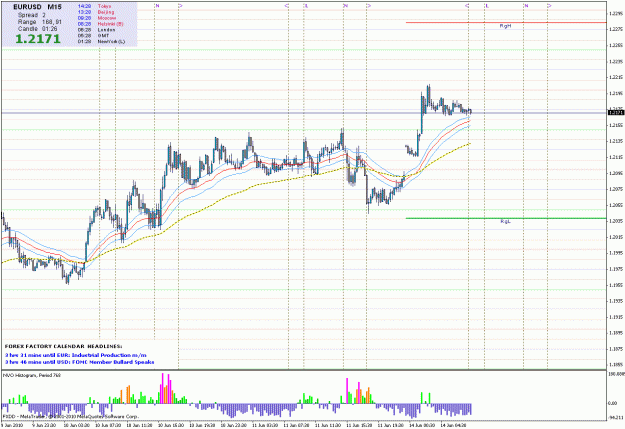This screenshot has height=429, width=625.
Task: Click the EURUSD M15 symbol title
Action: (37, 7)
